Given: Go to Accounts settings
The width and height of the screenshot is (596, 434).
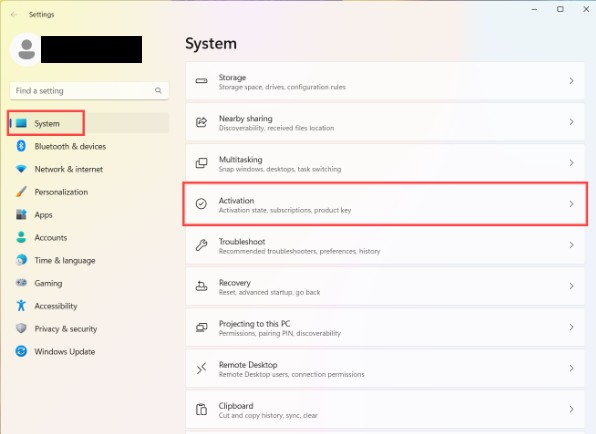Looking at the screenshot, I should click(x=89, y=238).
